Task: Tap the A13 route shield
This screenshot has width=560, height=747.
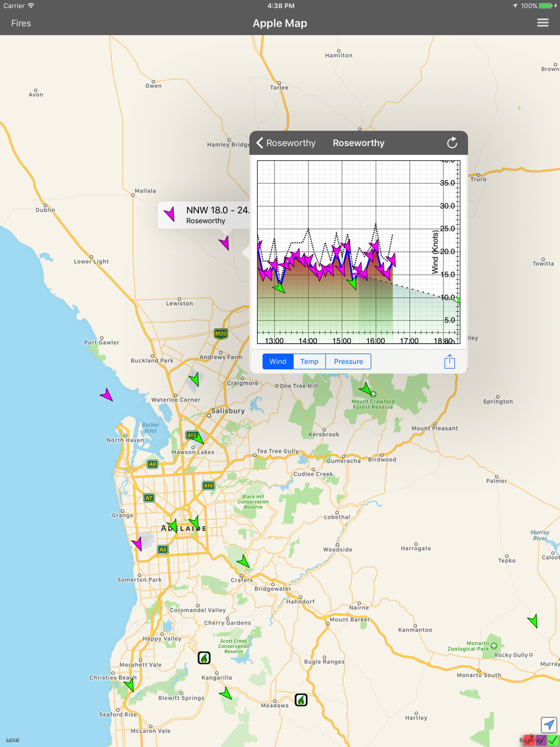Action: 192,435
